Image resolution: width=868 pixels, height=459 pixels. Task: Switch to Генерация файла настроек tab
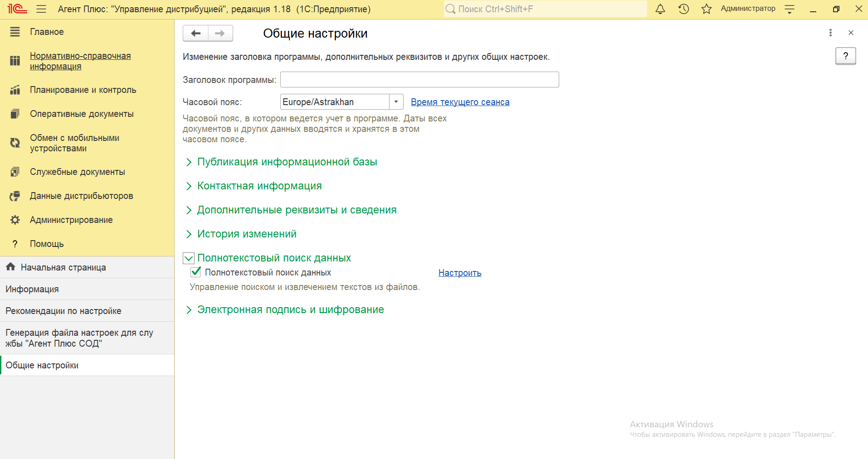[x=87, y=338]
